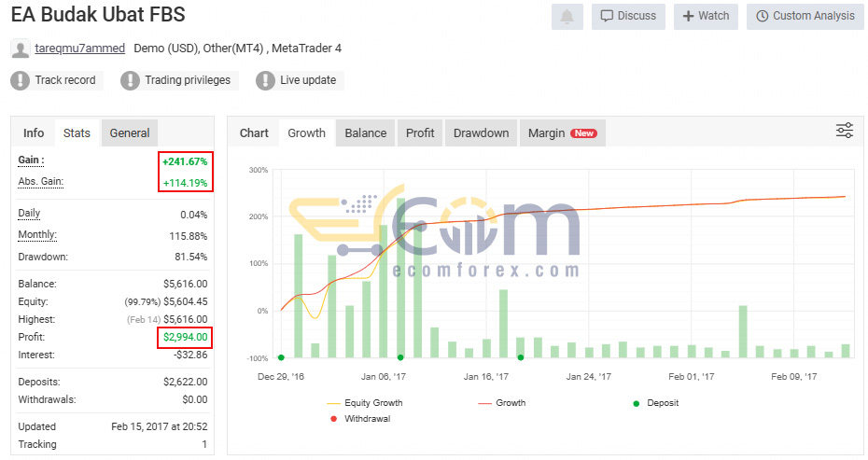This screenshot has height=460, width=868.
Task: Click the 81.54% drawdown value
Action: coord(191,257)
